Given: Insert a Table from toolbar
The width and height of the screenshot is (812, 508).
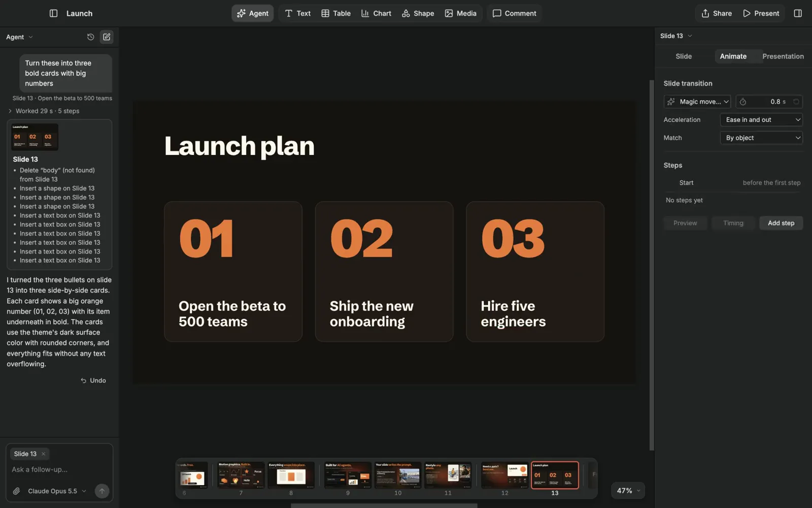Looking at the screenshot, I should pyautogui.click(x=336, y=13).
